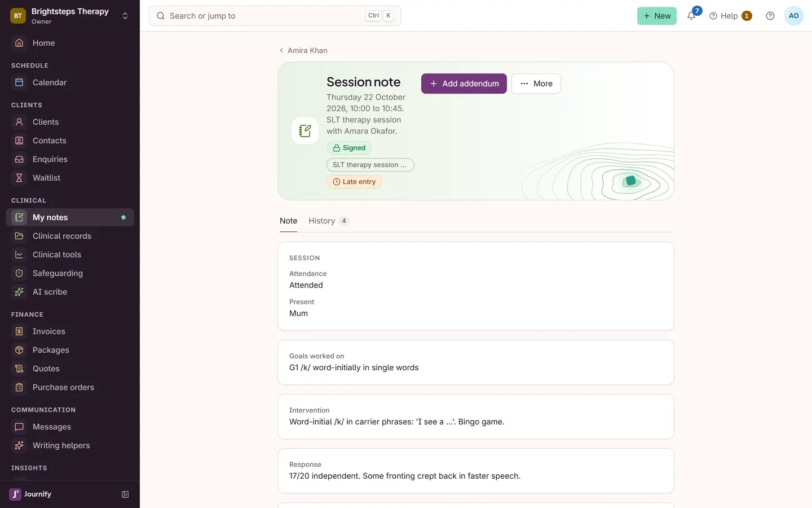Image resolution: width=812 pixels, height=508 pixels.
Task: Click the Goals worked on text
Action: pos(354,367)
